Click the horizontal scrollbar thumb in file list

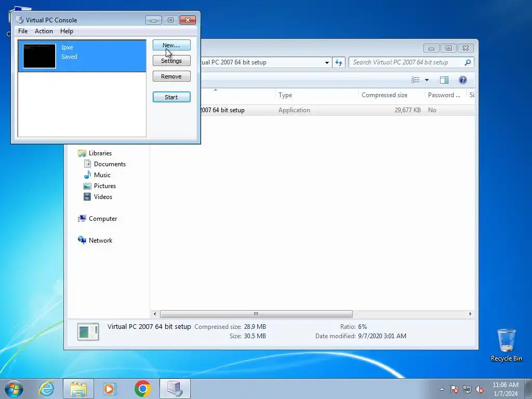point(256,314)
